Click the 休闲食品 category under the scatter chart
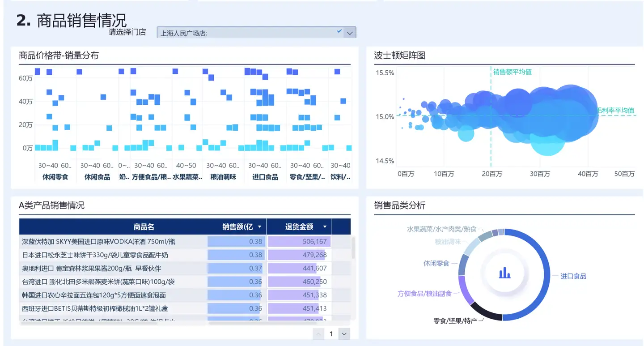Image resolution: width=644 pixels, height=346 pixels. pos(97,177)
